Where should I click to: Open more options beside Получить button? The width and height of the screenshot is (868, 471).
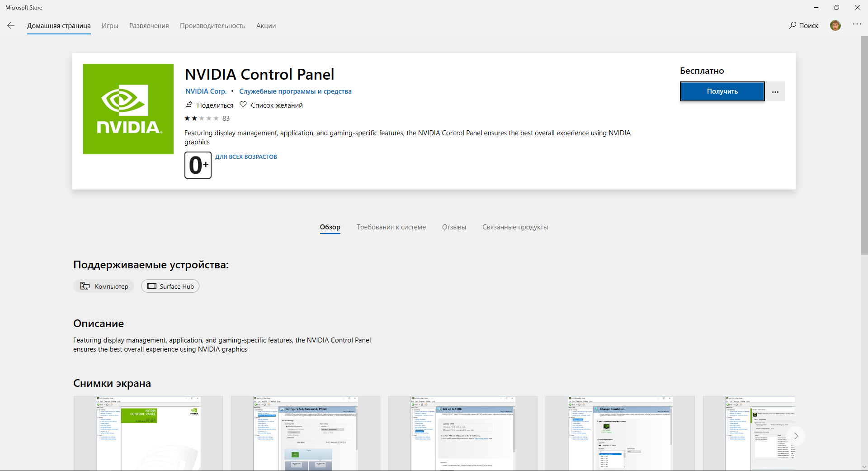coord(775,91)
